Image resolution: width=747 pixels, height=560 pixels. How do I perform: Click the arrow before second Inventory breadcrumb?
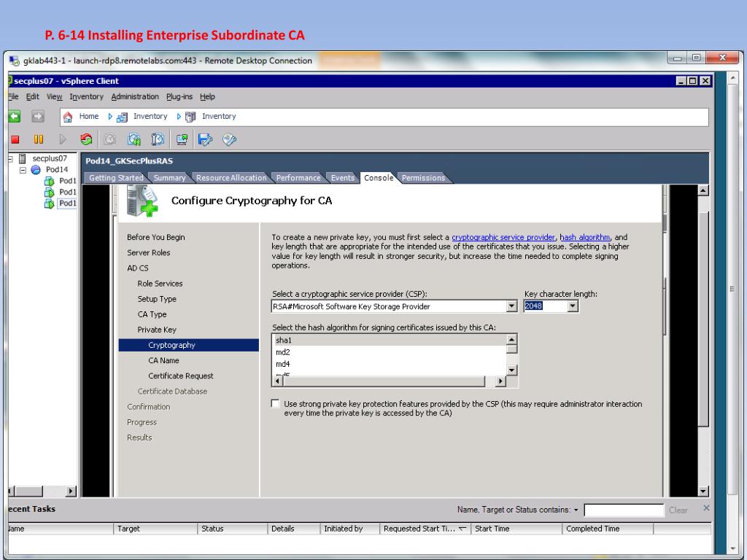click(179, 117)
